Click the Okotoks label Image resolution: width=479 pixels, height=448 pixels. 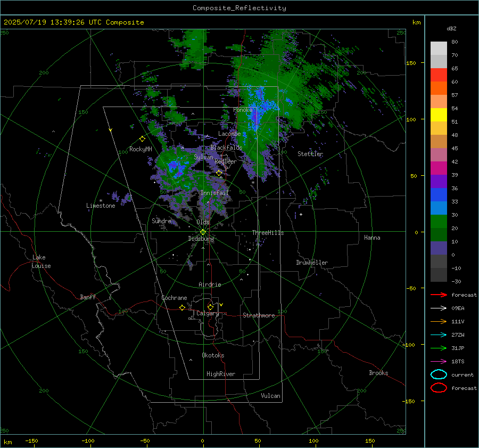[213, 355]
